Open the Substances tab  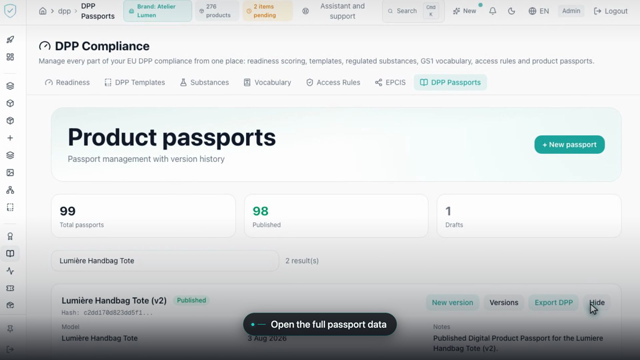204,82
